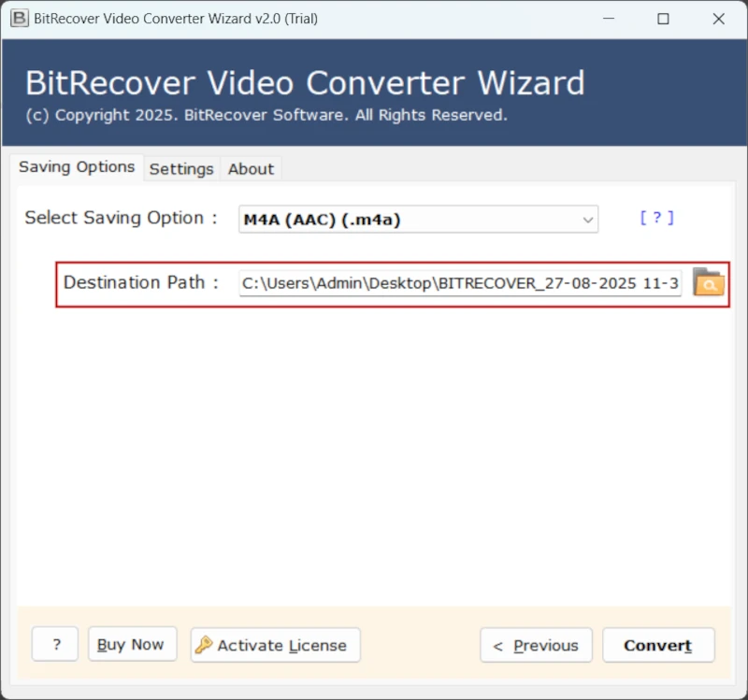Browse for destination folder using folder icon
This screenshot has height=700, width=748.
point(708,282)
